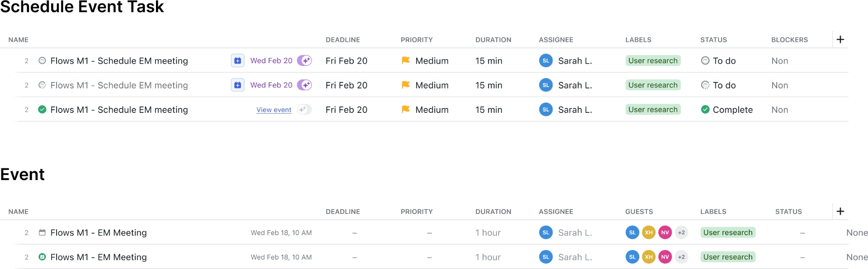Screen dimensions: 868x269
Task: Click the GUESTS column header in Event table
Action: pos(639,212)
